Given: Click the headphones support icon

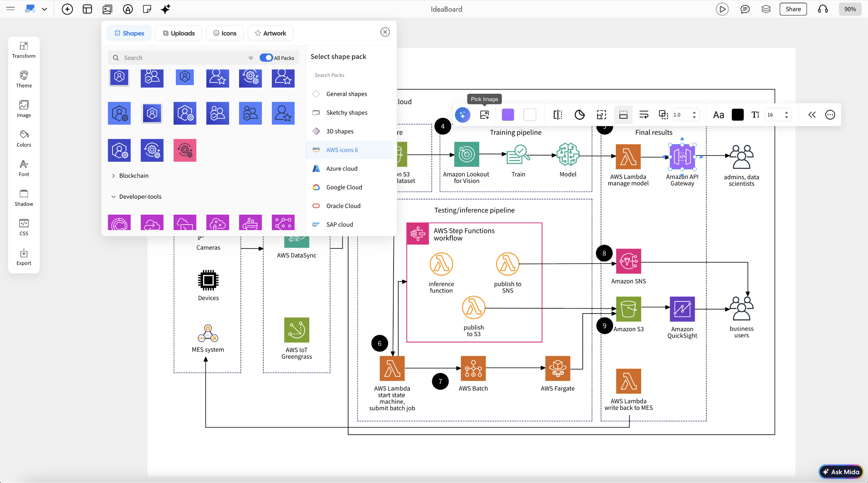Looking at the screenshot, I should (823, 9).
